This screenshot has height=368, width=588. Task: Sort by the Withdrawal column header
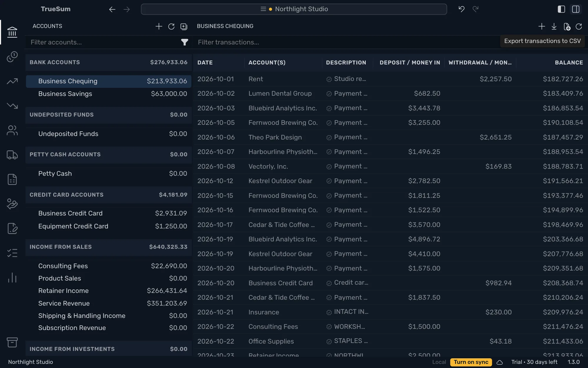coord(480,63)
